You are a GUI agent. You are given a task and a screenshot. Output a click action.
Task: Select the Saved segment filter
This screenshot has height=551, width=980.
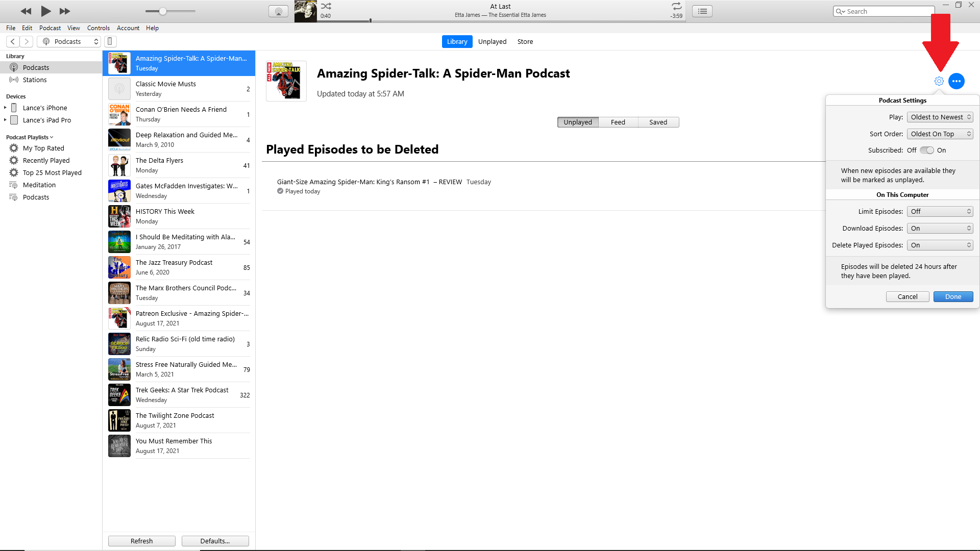coord(658,122)
